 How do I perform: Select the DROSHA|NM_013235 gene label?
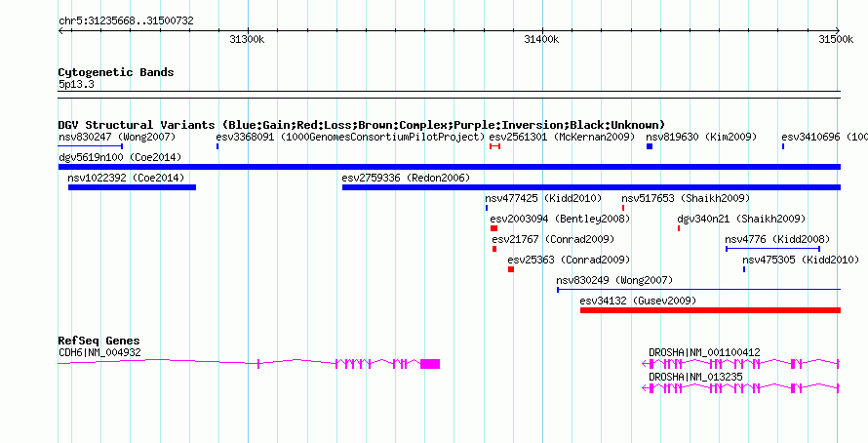695,377
